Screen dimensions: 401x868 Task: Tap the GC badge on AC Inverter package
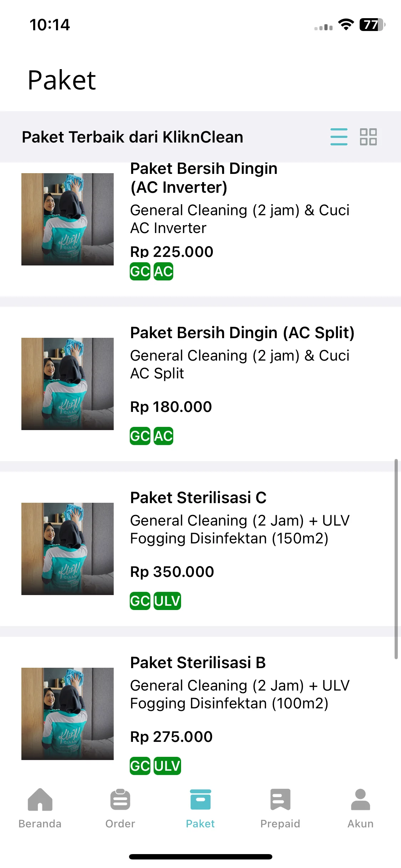tap(140, 272)
